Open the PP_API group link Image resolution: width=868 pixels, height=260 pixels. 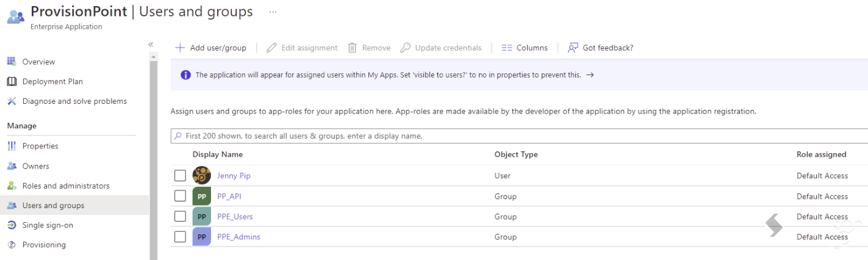(x=229, y=197)
